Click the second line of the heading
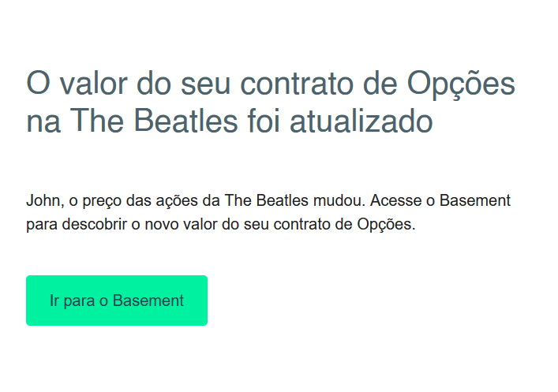 230,122
